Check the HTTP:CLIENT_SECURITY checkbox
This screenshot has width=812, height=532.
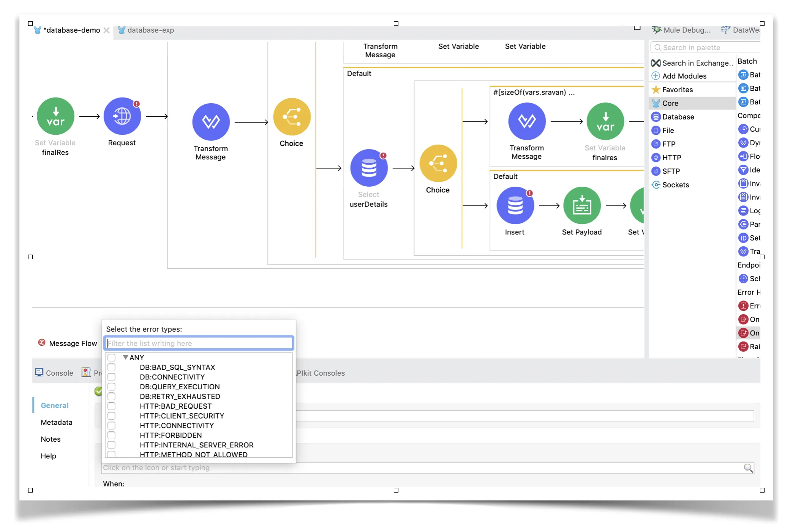(x=111, y=416)
